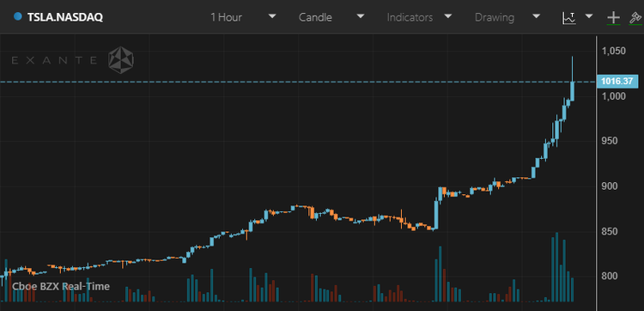This screenshot has height=311, width=644.
Task: Expand the arrow next to 1 Hour
Action: (x=272, y=16)
